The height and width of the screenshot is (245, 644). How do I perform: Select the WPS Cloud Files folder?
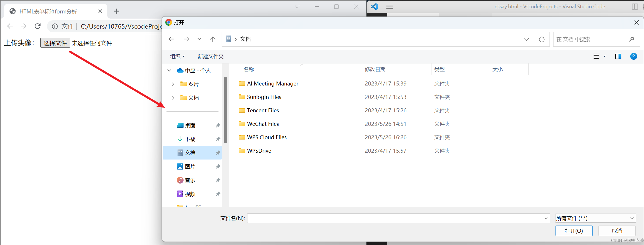point(263,137)
